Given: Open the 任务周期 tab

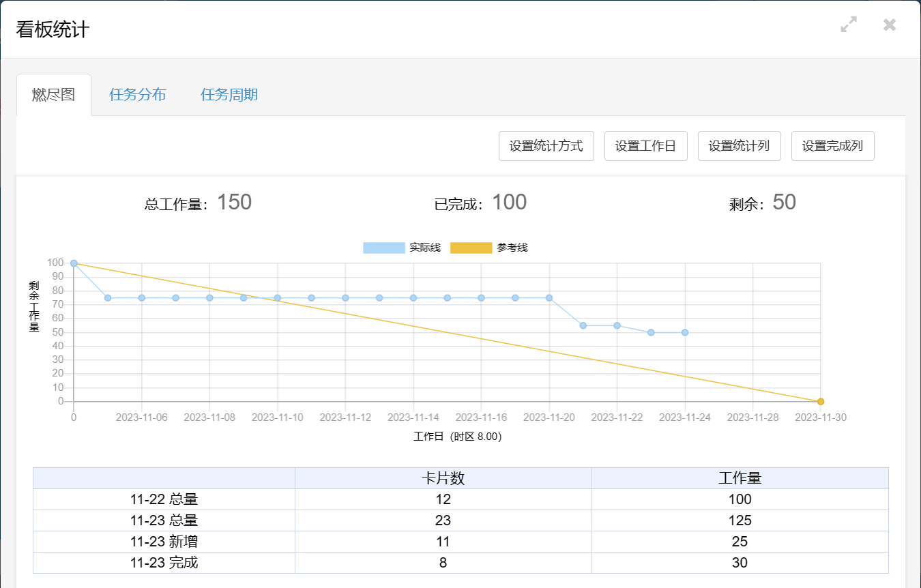Looking at the screenshot, I should tap(229, 95).
